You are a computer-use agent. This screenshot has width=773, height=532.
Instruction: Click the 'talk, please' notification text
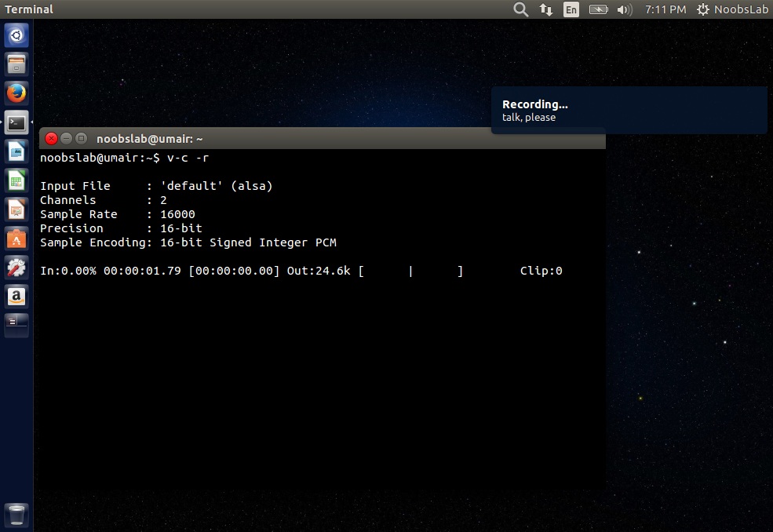coord(529,118)
